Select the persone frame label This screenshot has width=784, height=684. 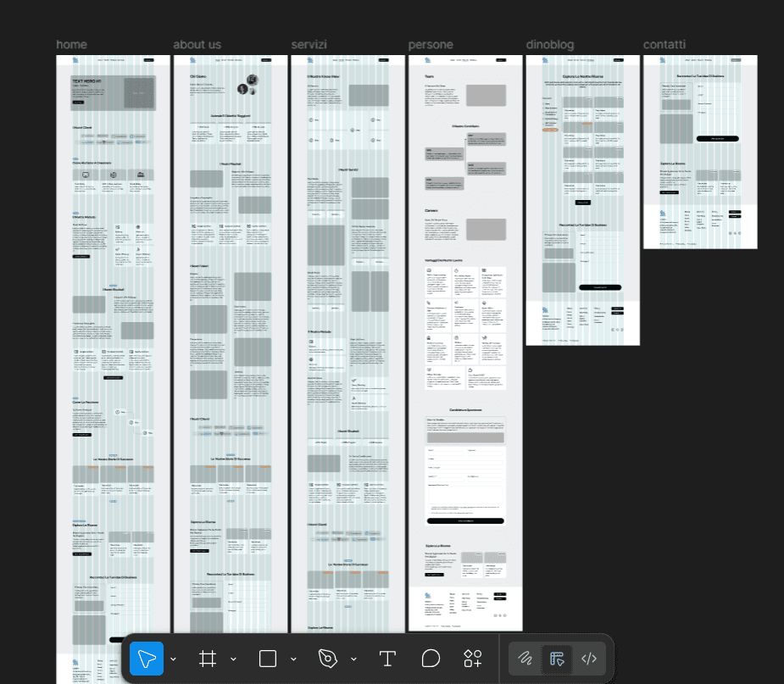[431, 45]
